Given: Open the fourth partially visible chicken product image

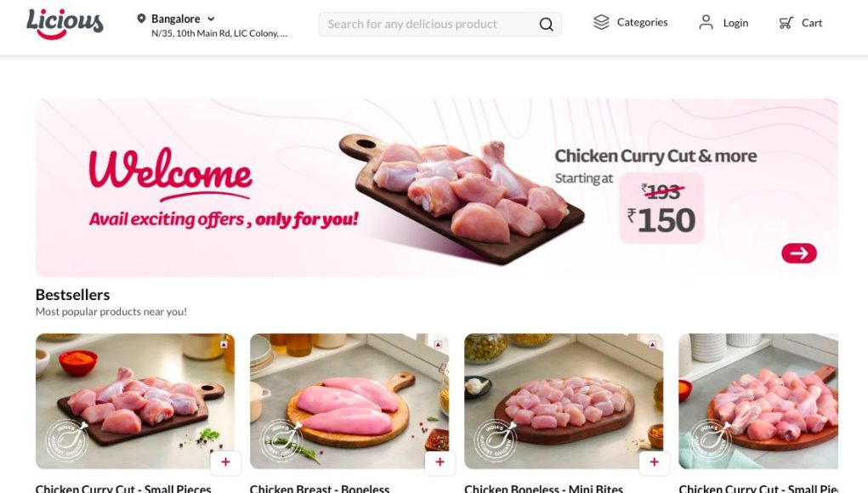Looking at the screenshot, I should [758, 401].
